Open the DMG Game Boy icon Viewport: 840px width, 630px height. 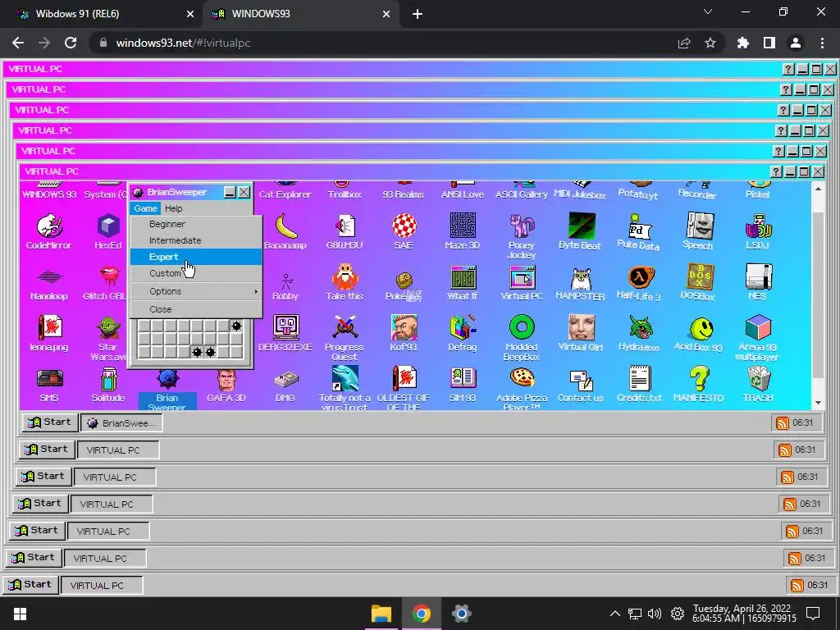click(x=285, y=384)
